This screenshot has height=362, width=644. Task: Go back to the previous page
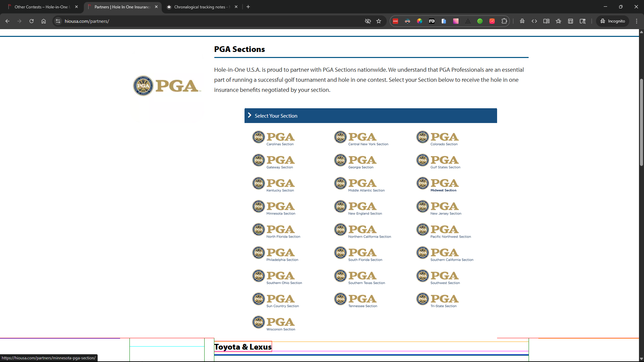coord(7,21)
